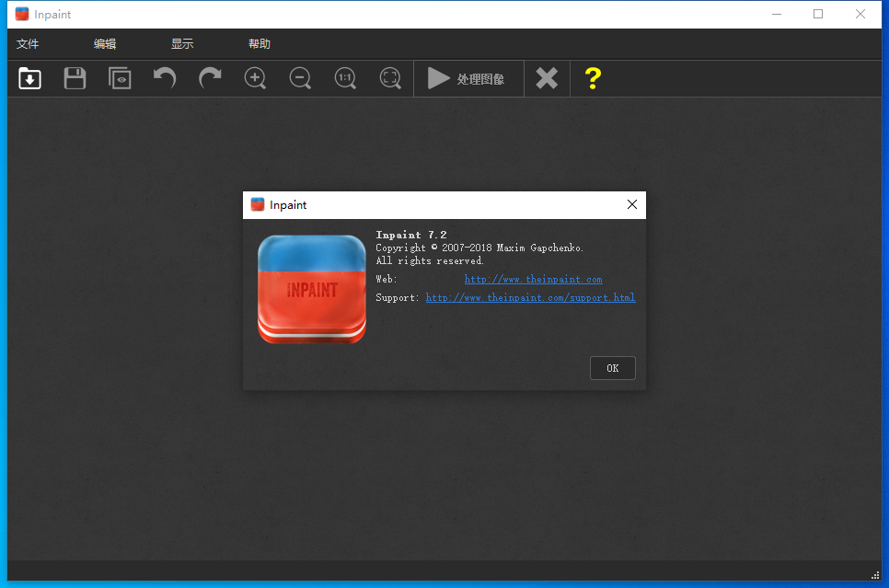Click the fit-to-window zoom icon
Screen dimensions: 889x588
390,78
